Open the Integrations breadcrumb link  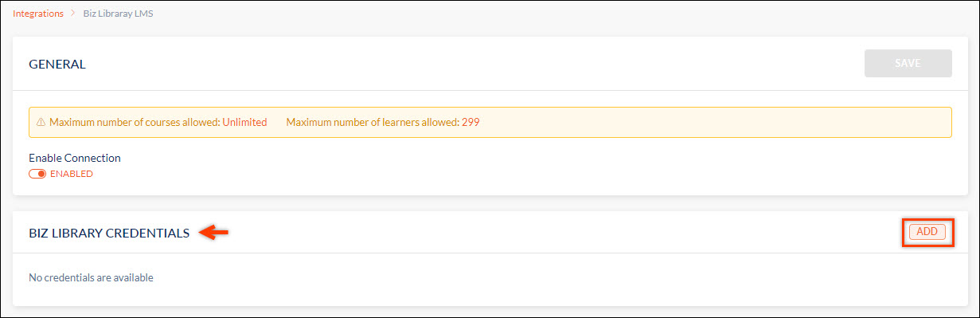[38, 14]
